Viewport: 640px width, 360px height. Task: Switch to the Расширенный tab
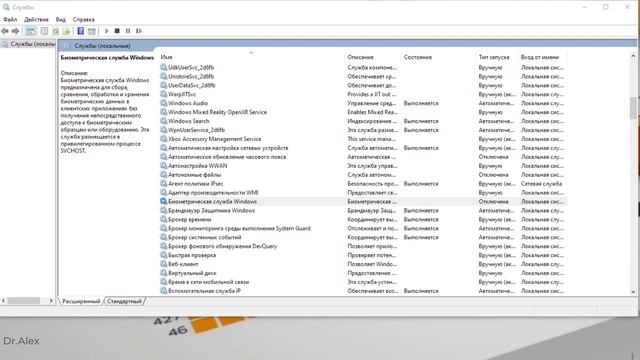pos(81,301)
